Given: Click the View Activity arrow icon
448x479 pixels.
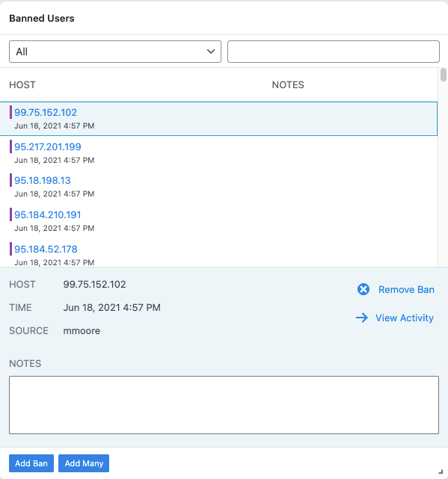Looking at the screenshot, I should pyautogui.click(x=362, y=318).
